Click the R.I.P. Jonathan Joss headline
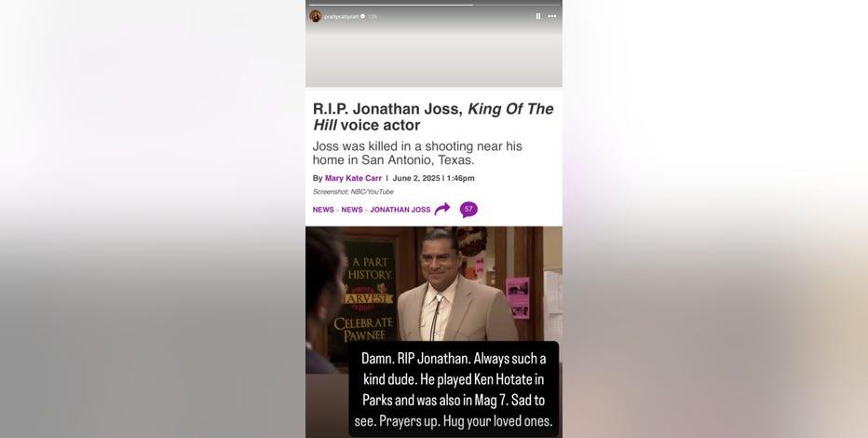The height and width of the screenshot is (438, 868). click(x=433, y=116)
